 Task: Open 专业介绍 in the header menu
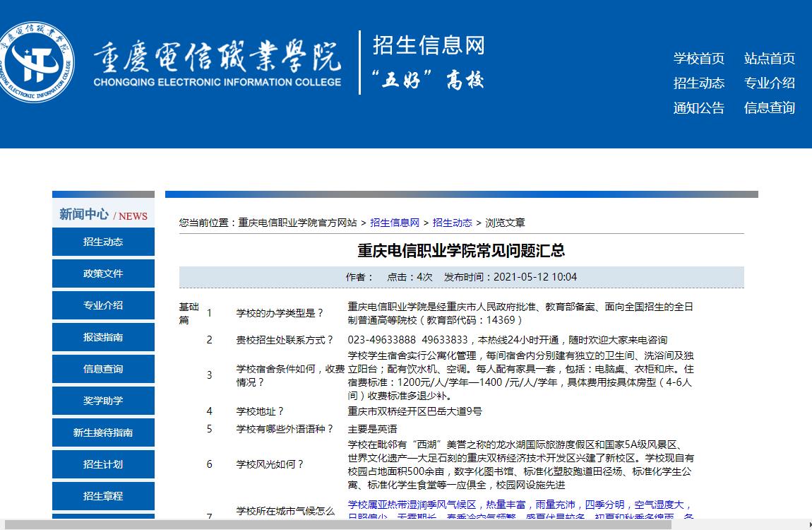(x=769, y=83)
